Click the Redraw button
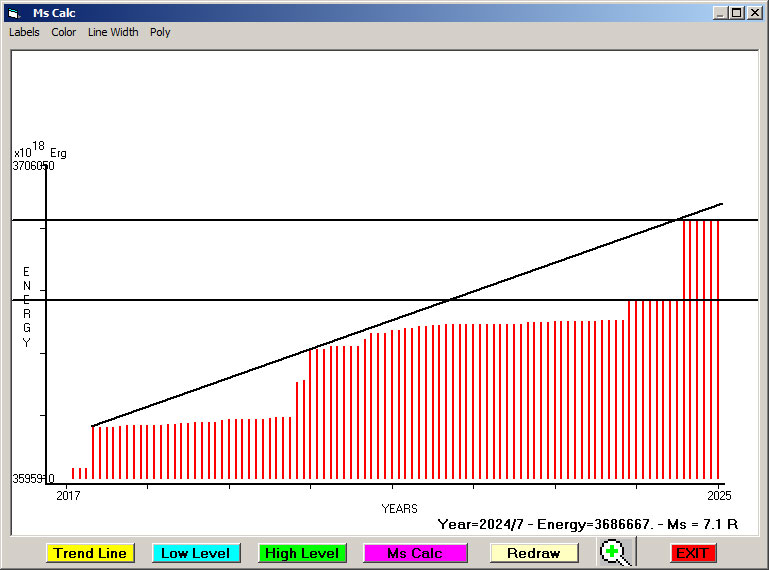Image resolution: width=769 pixels, height=570 pixels. tap(533, 553)
